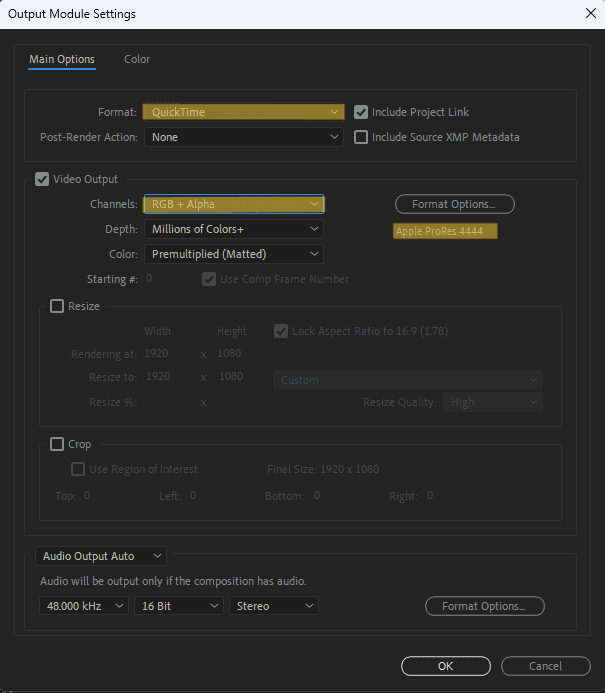
Task: Open the Stereo channels dropdown
Action: [273, 606]
